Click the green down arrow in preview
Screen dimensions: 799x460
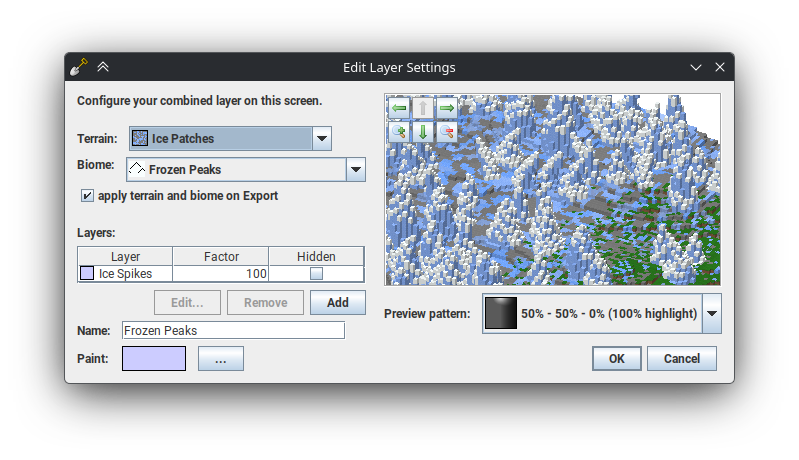point(423,131)
